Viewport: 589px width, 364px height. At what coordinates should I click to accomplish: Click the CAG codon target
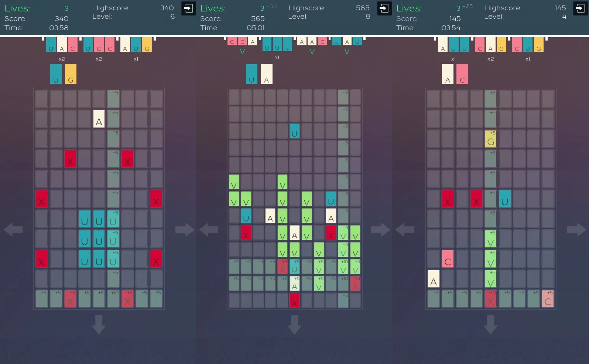[x=490, y=45]
